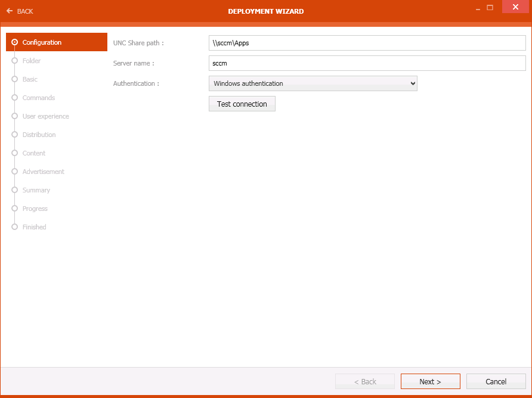The width and height of the screenshot is (532, 398).
Task: Select the Configuration step circle icon
Action: (x=14, y=42)
